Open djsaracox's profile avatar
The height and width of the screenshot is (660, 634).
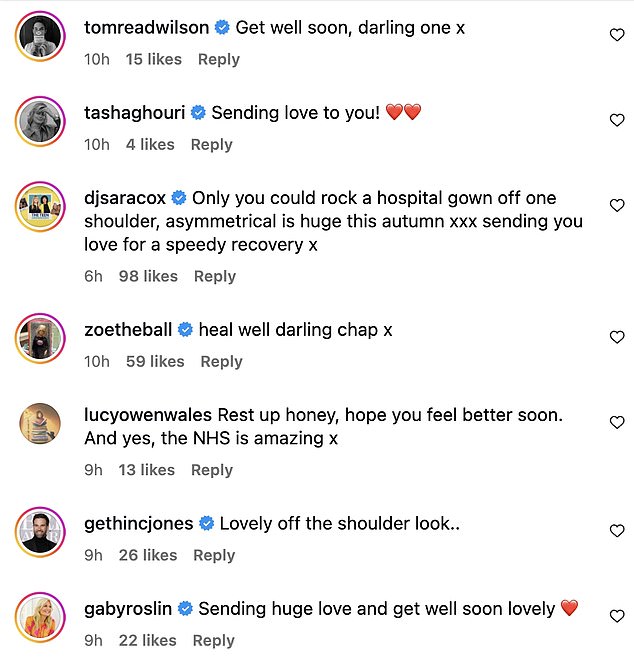coord(41,207)
